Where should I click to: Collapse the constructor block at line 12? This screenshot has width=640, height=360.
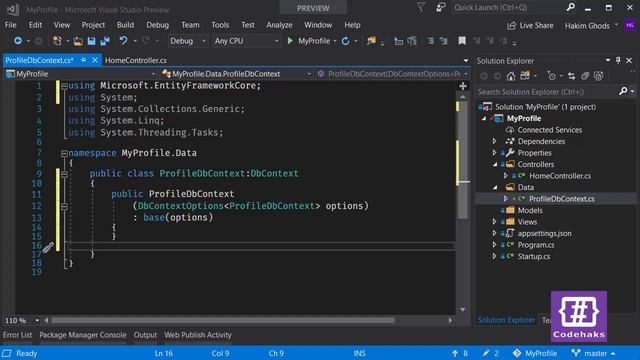coord(64,206)
